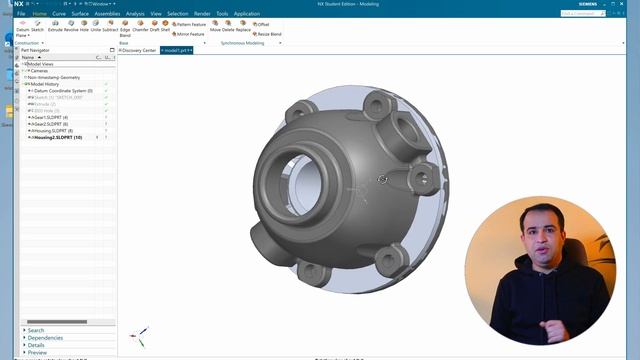Select the Replace Face tool

[243, 26]
